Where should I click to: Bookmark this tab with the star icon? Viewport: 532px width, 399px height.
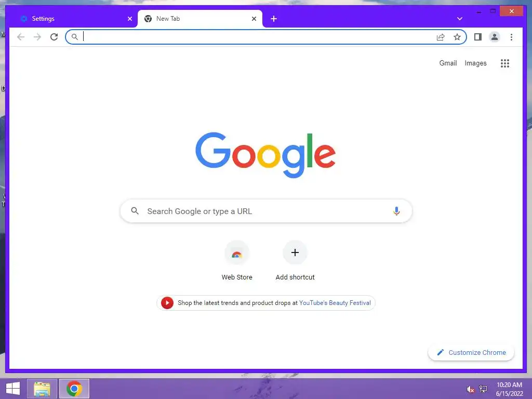click(x=457, y=37)
